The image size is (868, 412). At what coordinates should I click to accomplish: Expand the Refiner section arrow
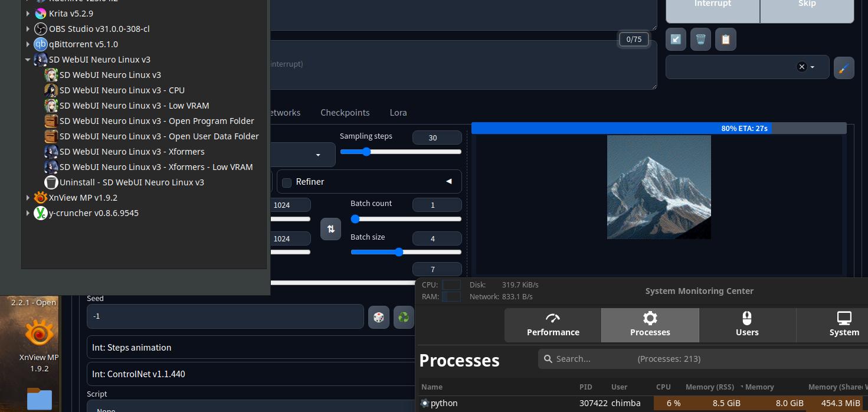point(449,182)
